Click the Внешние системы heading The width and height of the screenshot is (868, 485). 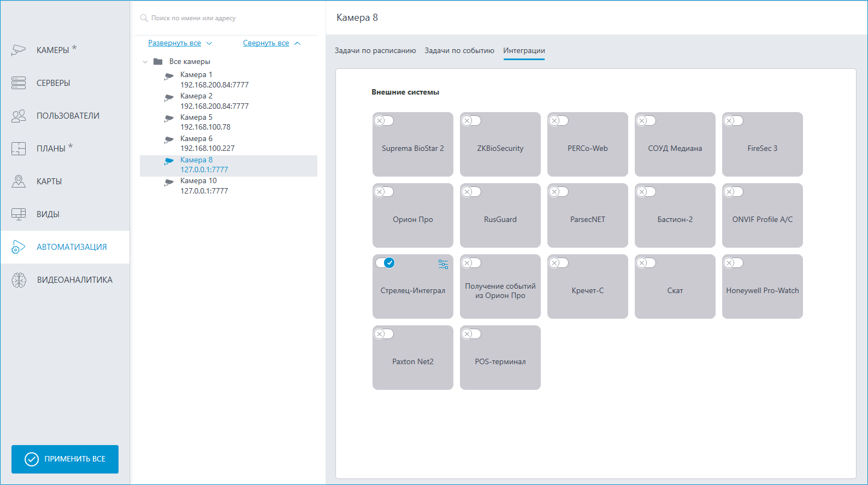[x=405, y=92]
